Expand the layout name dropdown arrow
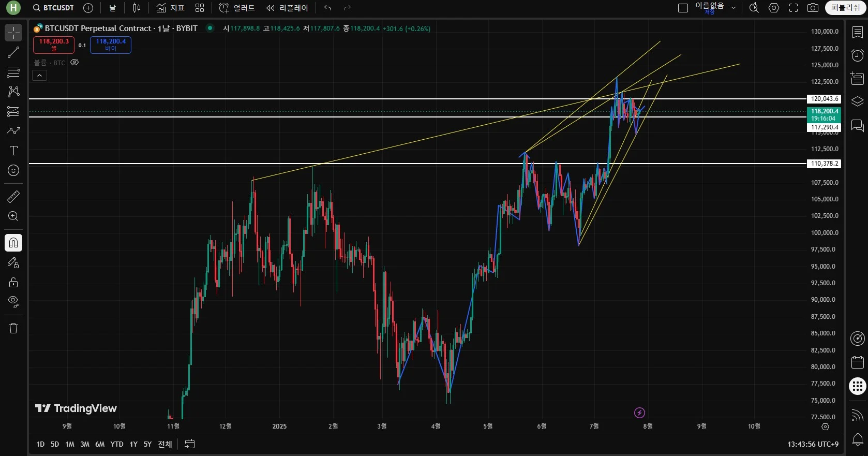 [734, 8]
